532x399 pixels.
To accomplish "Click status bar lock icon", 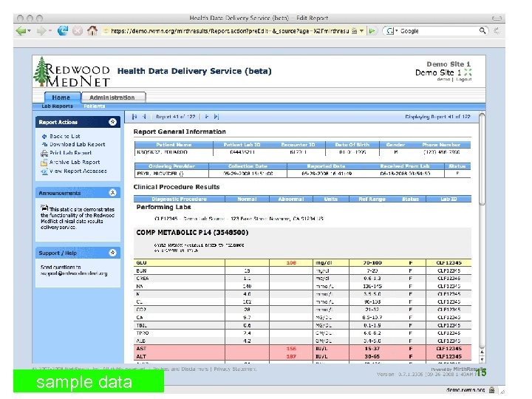I will pyautogui.click(x=491, y=390).
